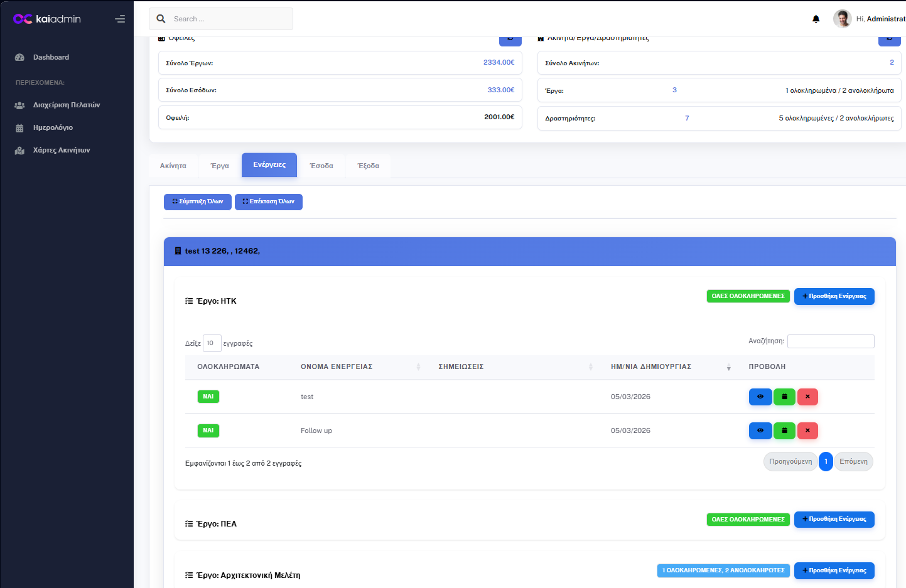Delete the Follow up activity with red X
The height and width of the screenshot is (588, 906).
tap(807, 430)
